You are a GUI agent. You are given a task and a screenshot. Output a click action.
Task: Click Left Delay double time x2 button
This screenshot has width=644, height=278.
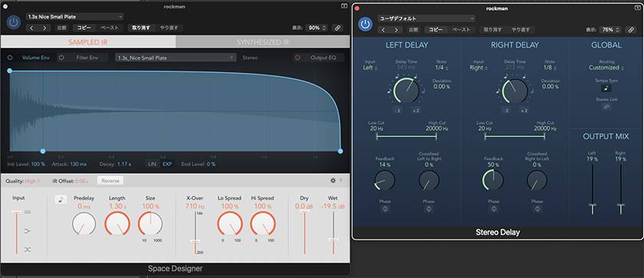416,110
